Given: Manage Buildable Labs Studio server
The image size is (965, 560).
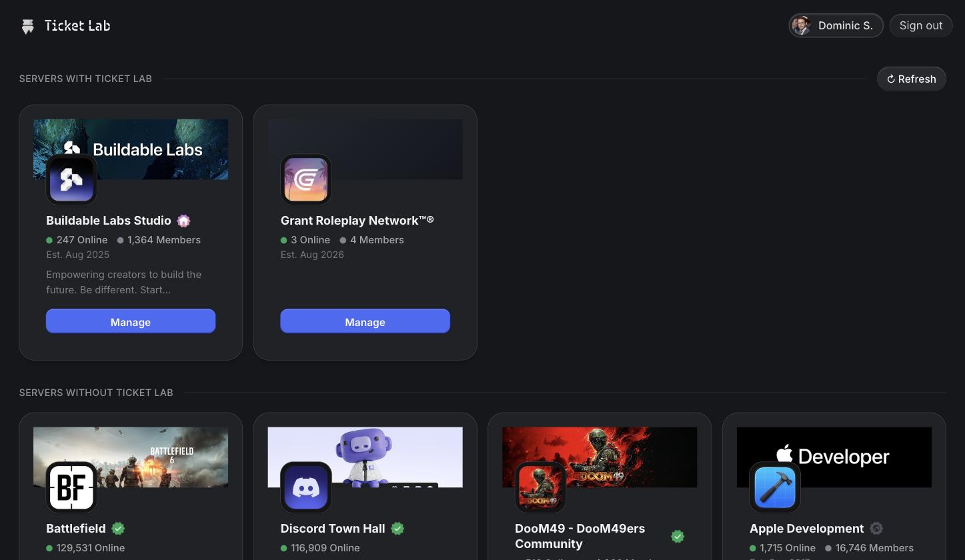Looking at the screenshot, I should 131,321.
